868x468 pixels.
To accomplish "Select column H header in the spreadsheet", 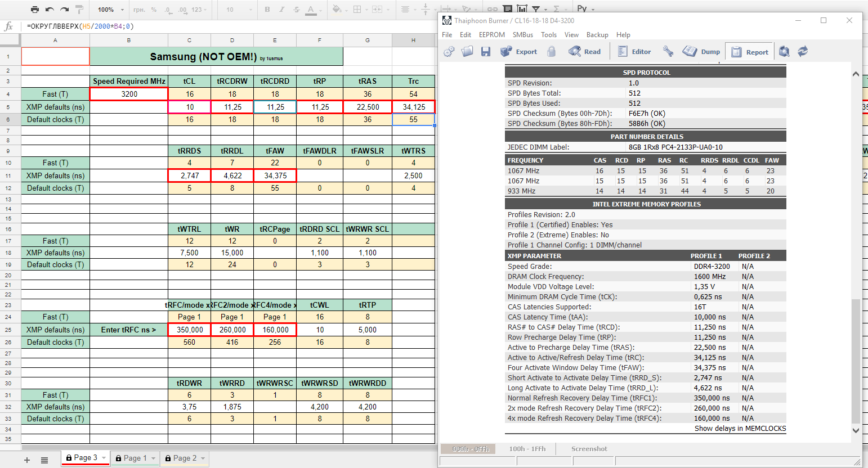I will (413, 40).
